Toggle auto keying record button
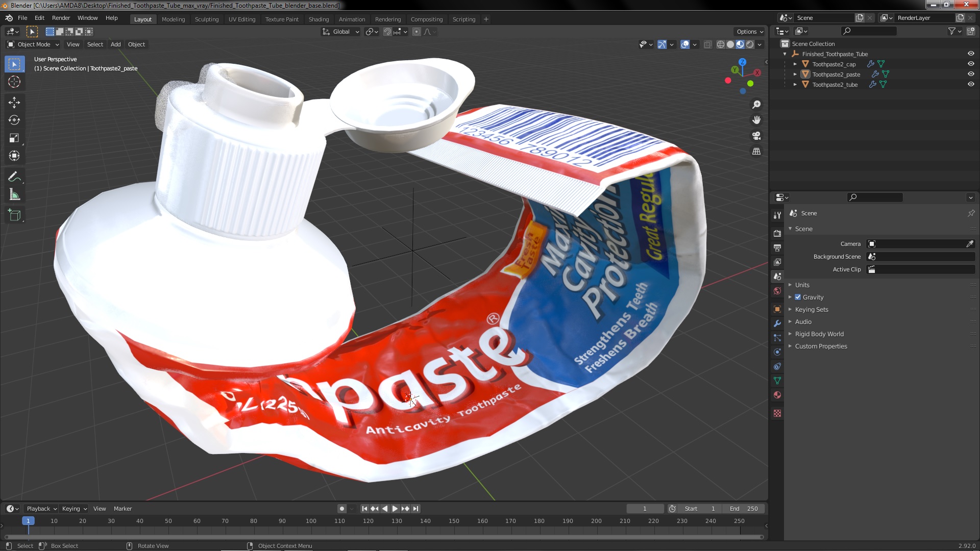This screenshot has width=980, height=551. pos(341,509)
